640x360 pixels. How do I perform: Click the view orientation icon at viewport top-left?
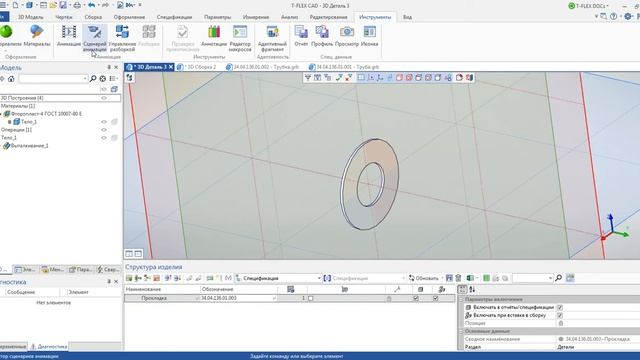129,78
